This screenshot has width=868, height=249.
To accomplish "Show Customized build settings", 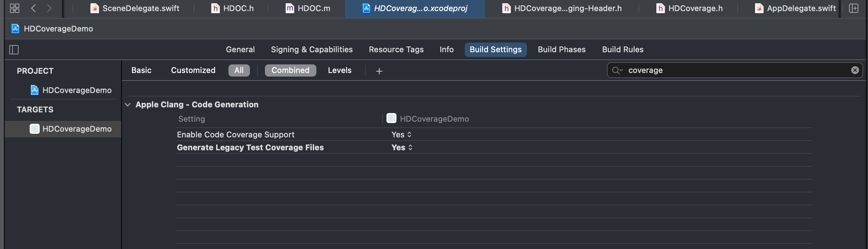I will 193,70.
